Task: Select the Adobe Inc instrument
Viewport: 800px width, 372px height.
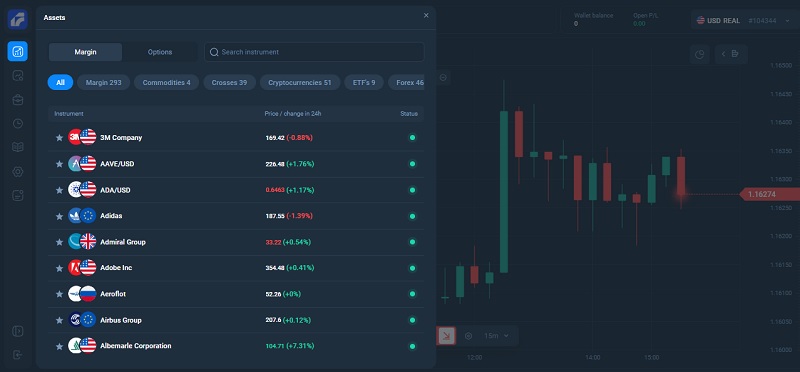Action: point(236,268)
